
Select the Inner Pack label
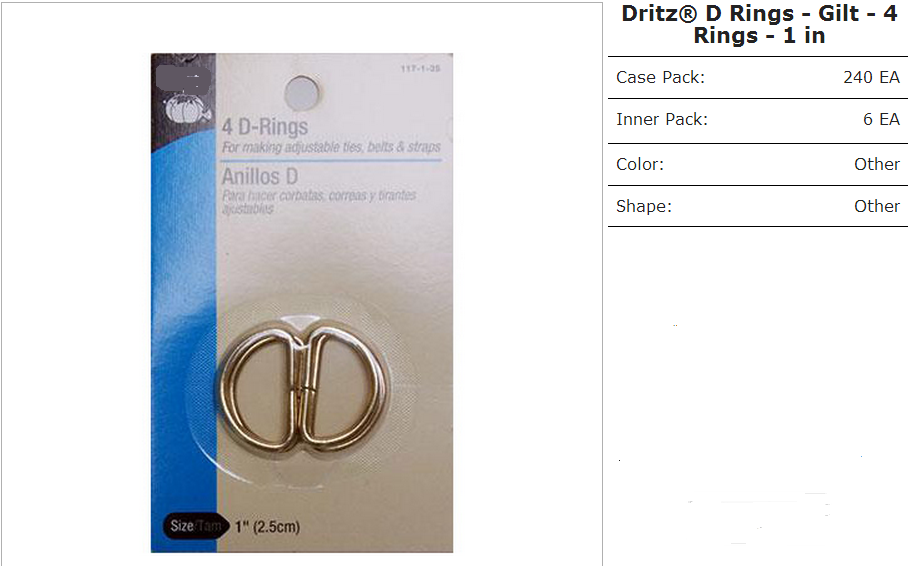pyautogui.click(x=662, y=119)
